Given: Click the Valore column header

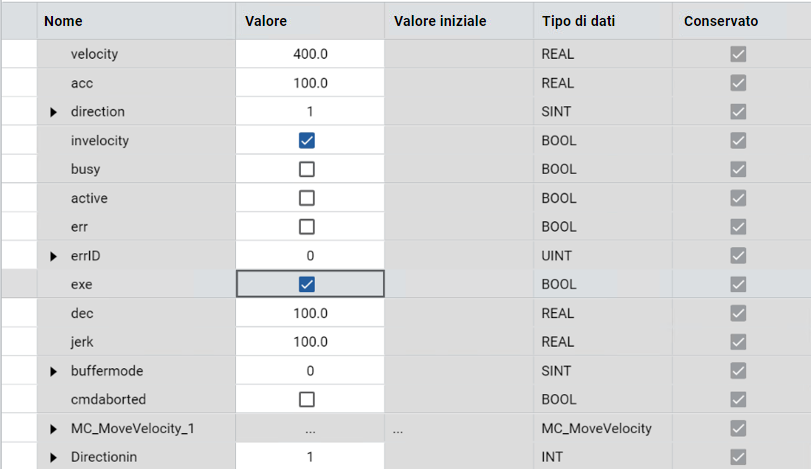Looking at the screenshot, I should (x=266, y=20).
